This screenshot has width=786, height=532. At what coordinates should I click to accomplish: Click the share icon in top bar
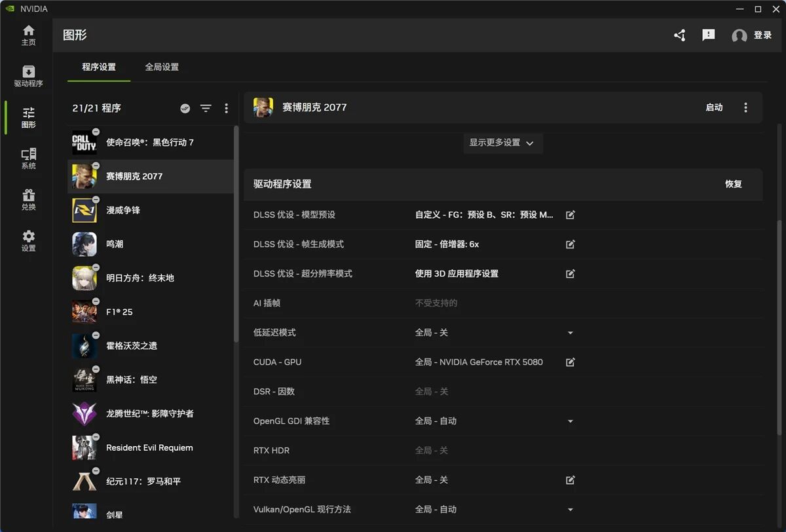click(x=680, y=35)
